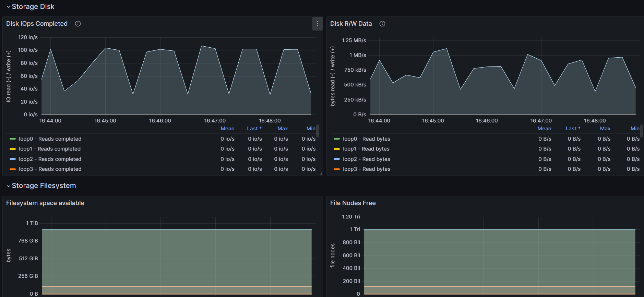
Task: Toggle loop3 Read bytes series visibility
Action: (x=367, y=169)
